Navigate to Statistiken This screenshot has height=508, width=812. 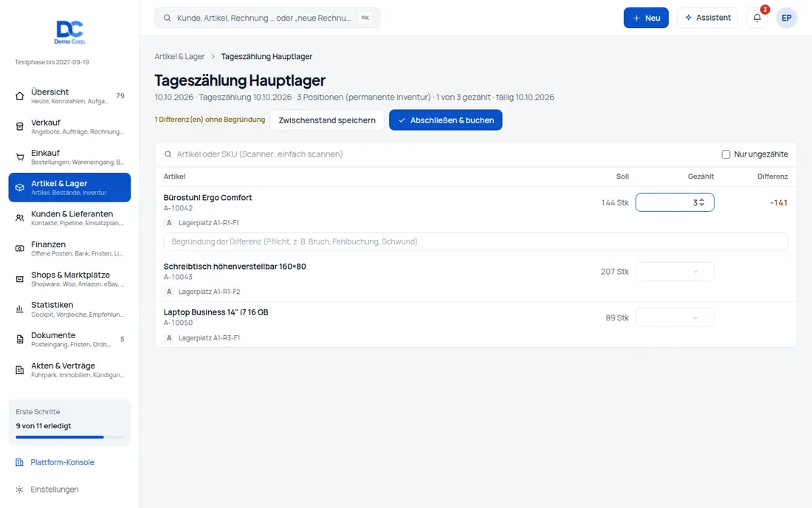tap(69, 309)
